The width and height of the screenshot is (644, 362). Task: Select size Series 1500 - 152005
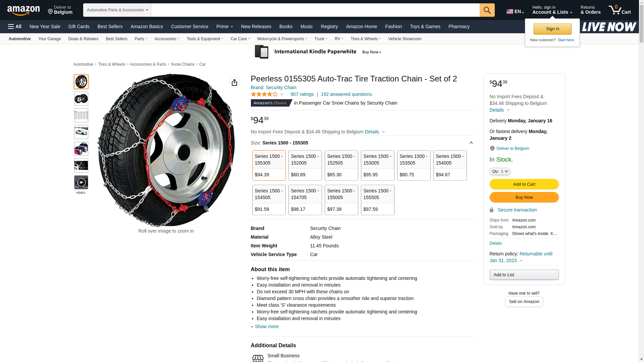click(x=305, y=165)
